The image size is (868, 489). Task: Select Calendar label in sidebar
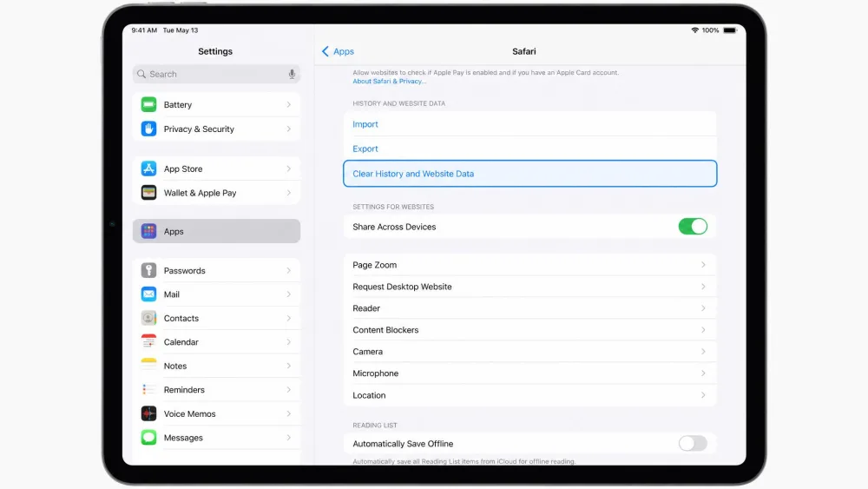pyautogui.click(x=181, y=341)
